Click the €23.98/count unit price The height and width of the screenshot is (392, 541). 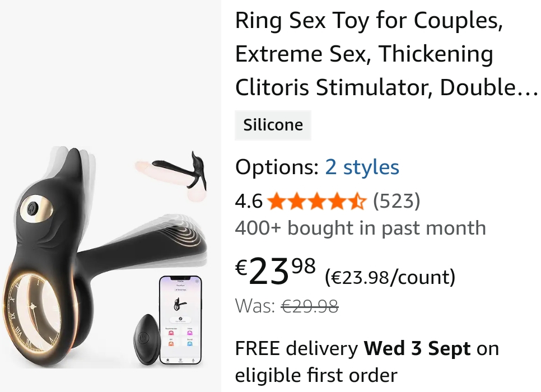(x=390, y=277)
